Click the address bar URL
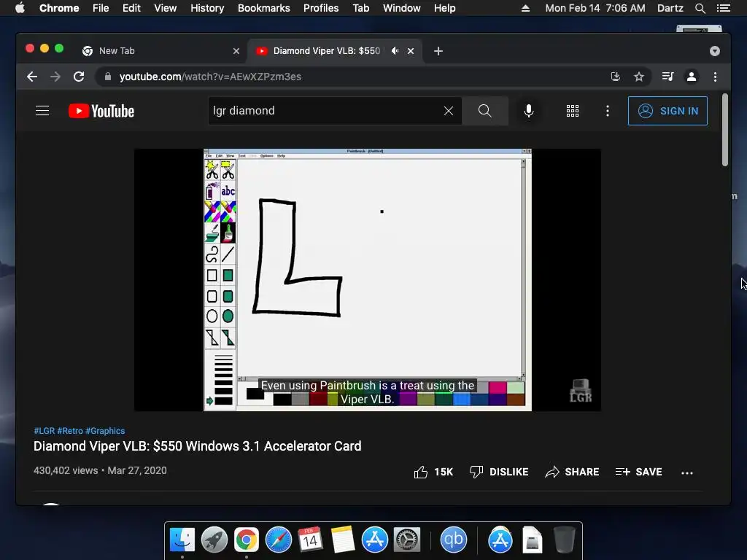Screen dimensions: 747x560 pos(210,77)
